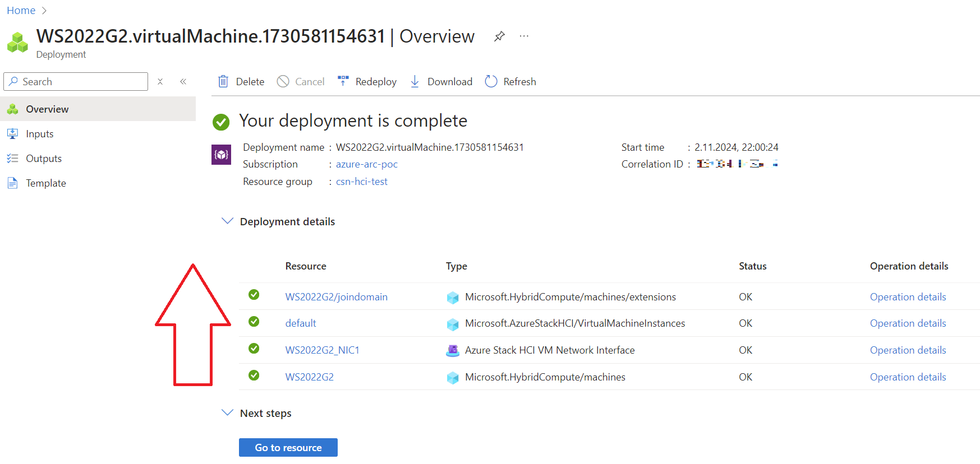Click the Cancel circle icon
Image resolution: width=980 pixels, height=464 pixels.
(x=283, y=82)
